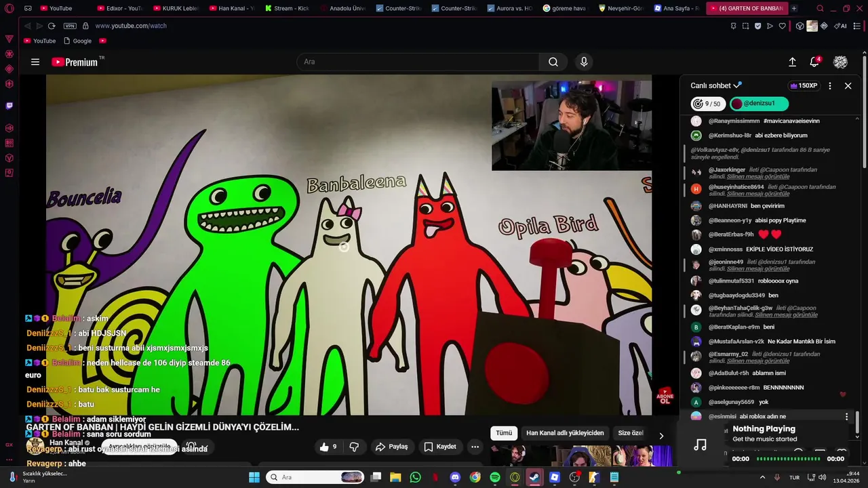Open Opera GX main menu logo

tap(9, 9)
